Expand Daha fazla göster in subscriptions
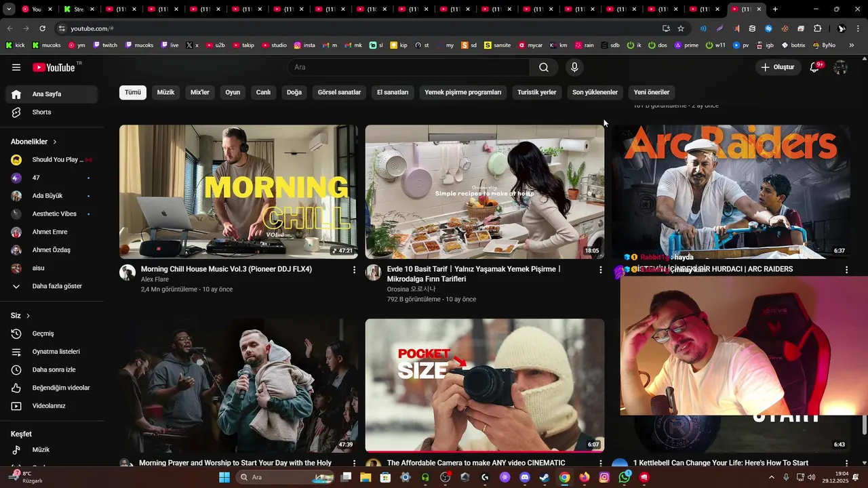The width and height of the screenshot is (868, 488). coord(52,286)
